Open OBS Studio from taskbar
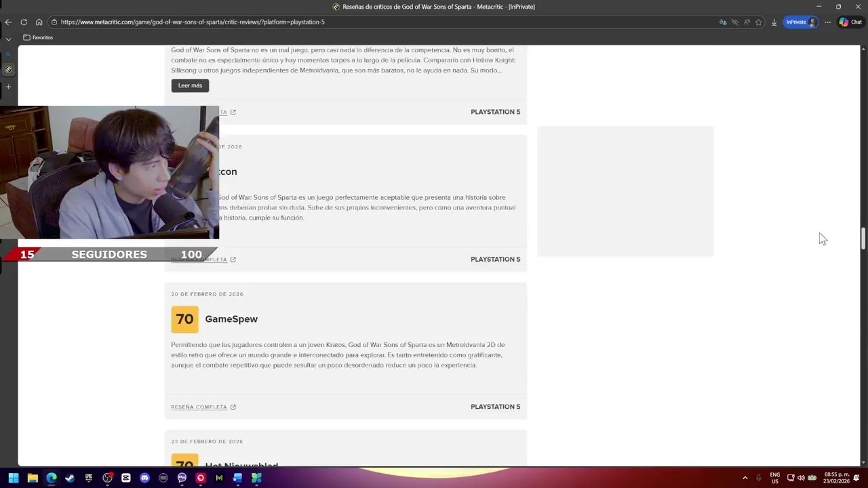868x488 pixels. coord(107,478)
